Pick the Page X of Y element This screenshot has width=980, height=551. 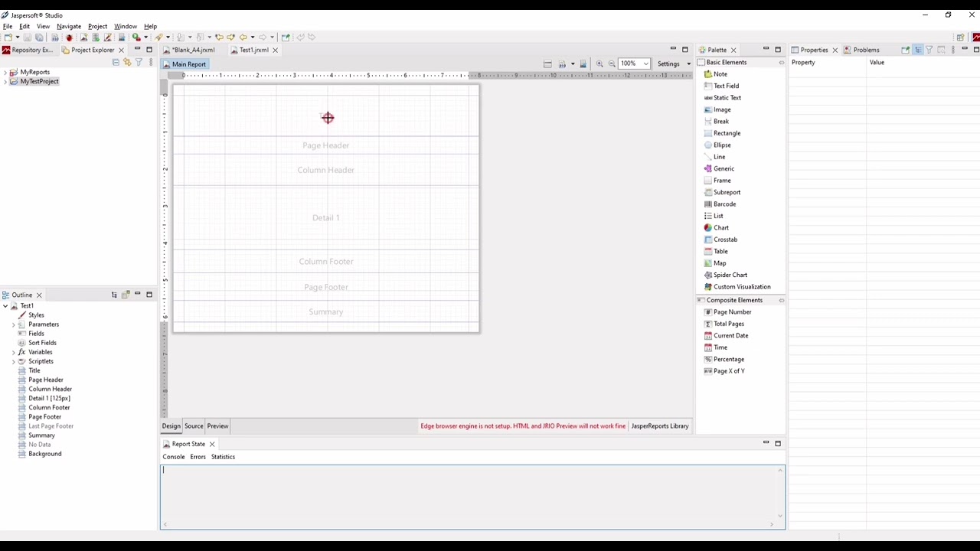(x=724, y=371)
